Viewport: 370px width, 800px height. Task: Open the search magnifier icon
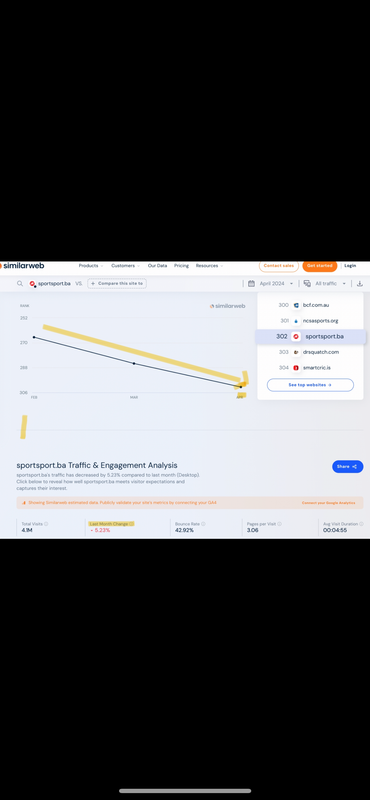point(20,283)
